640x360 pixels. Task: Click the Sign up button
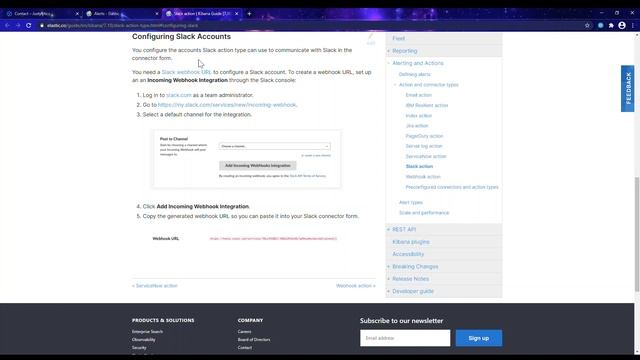click(479, 338)
